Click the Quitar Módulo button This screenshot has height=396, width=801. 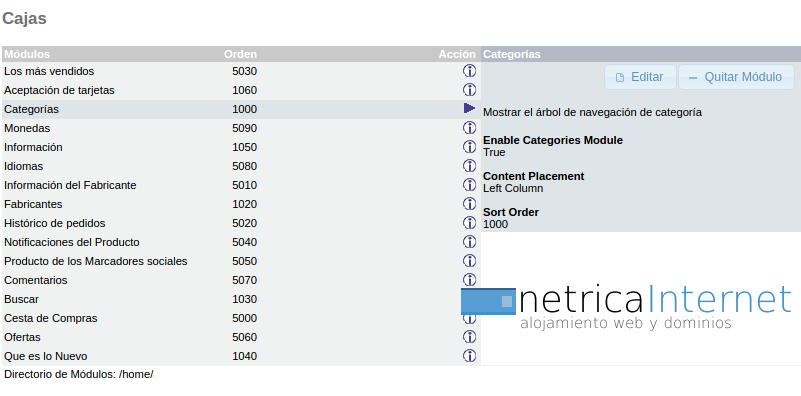[736, 77]
